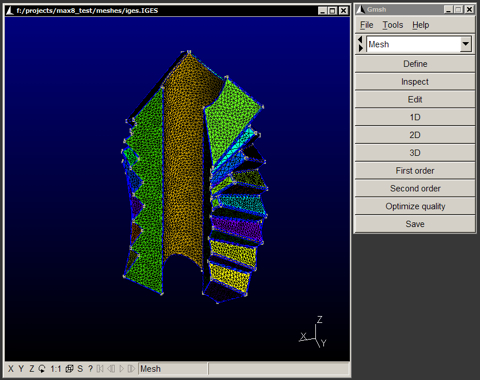The height and width of the screenshot is (380, 480).
Task: Click the Define button
Action: tap(415, 64)
